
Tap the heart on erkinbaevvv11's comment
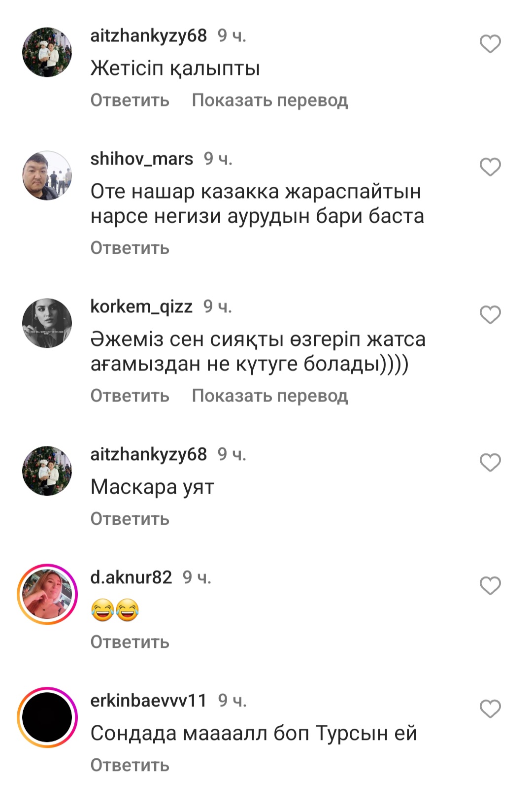pos(490,709)
